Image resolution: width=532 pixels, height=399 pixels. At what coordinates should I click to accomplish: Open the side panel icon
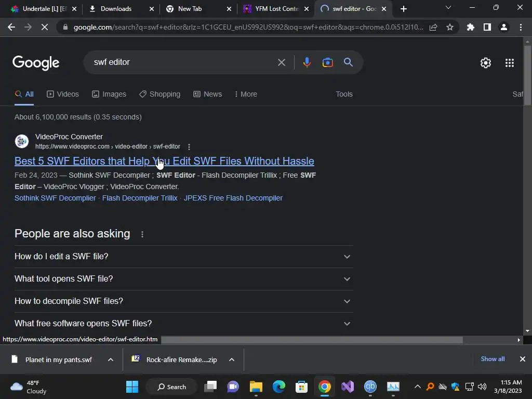coord(487,27)
